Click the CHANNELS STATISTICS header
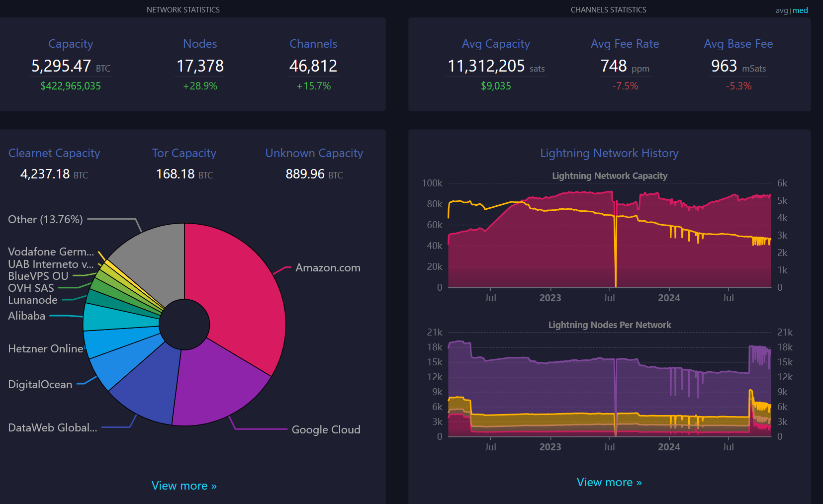This screenshot has width=823, height=504. [609, 10]
